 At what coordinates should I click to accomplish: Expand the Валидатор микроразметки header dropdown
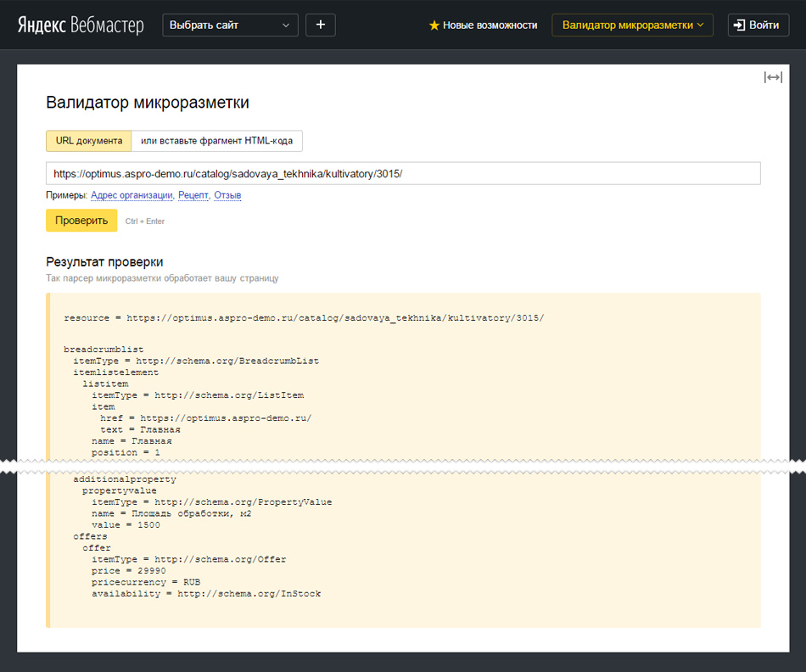[632, 25]
